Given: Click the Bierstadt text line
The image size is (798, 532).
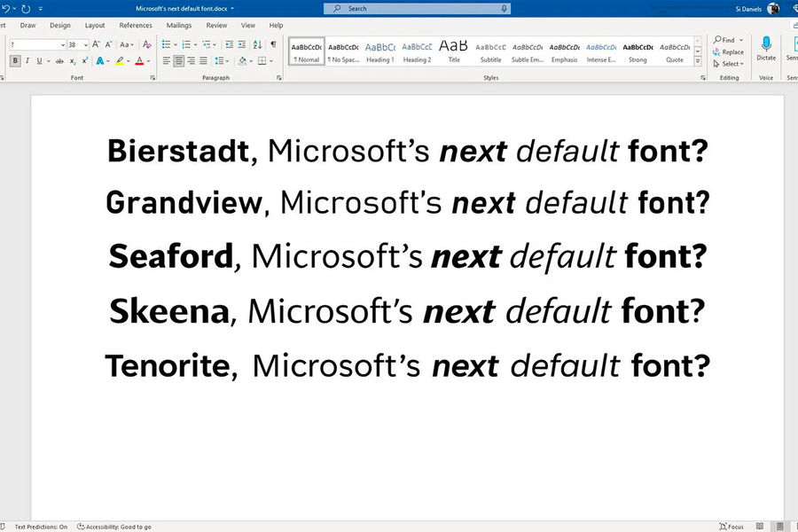Looking at the screenshot, I should (x=408, y=152).
